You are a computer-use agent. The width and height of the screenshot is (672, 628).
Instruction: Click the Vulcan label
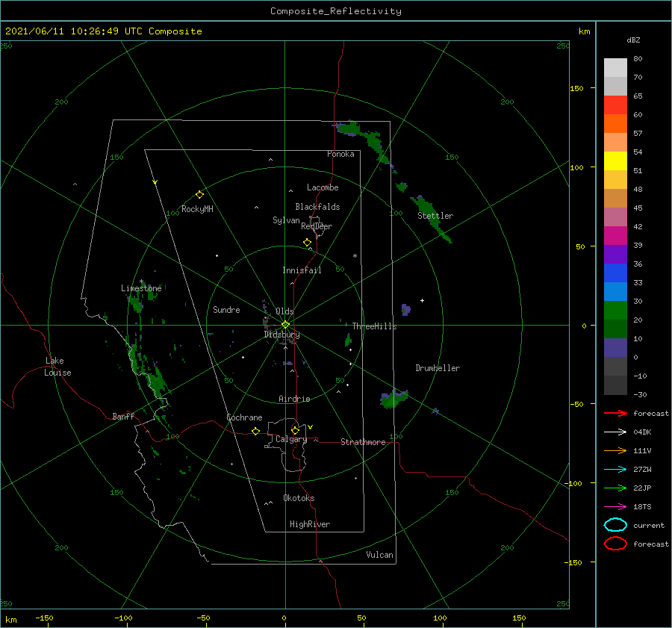379,555
